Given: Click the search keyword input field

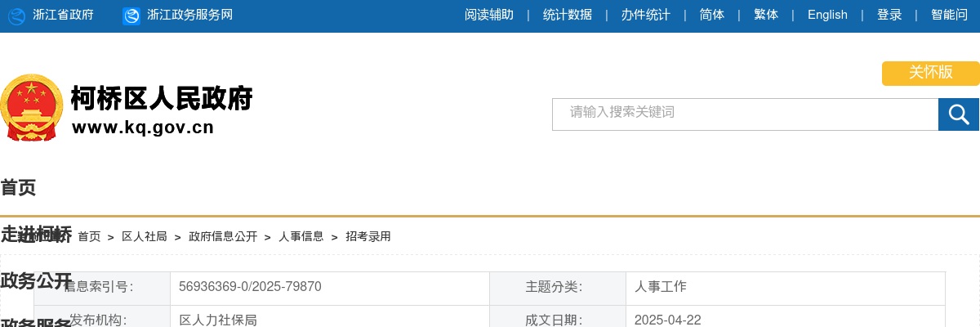Looking at the screenshot, I should [x=746, y=114].
